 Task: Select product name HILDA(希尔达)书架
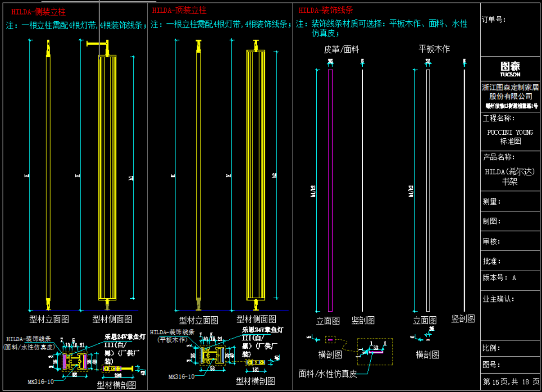pos(510,177)
